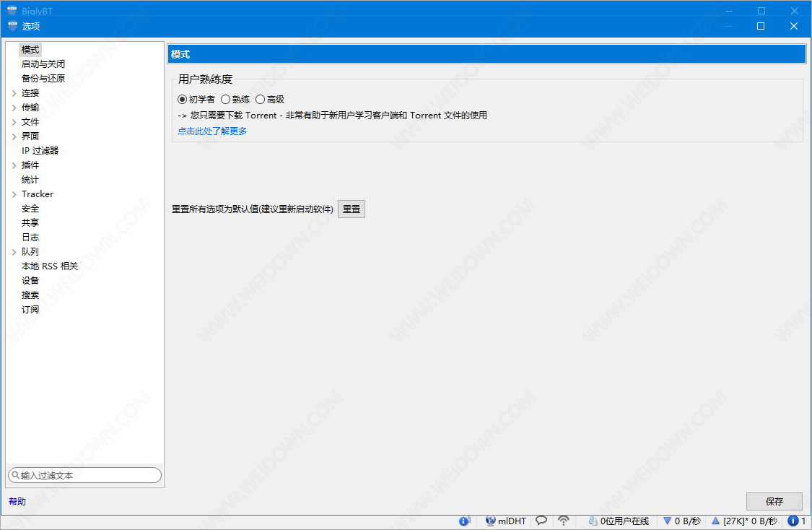This screenshot has height=530, width=812.
Task: Open the chat bubble status icon
Action: (541, 521)
